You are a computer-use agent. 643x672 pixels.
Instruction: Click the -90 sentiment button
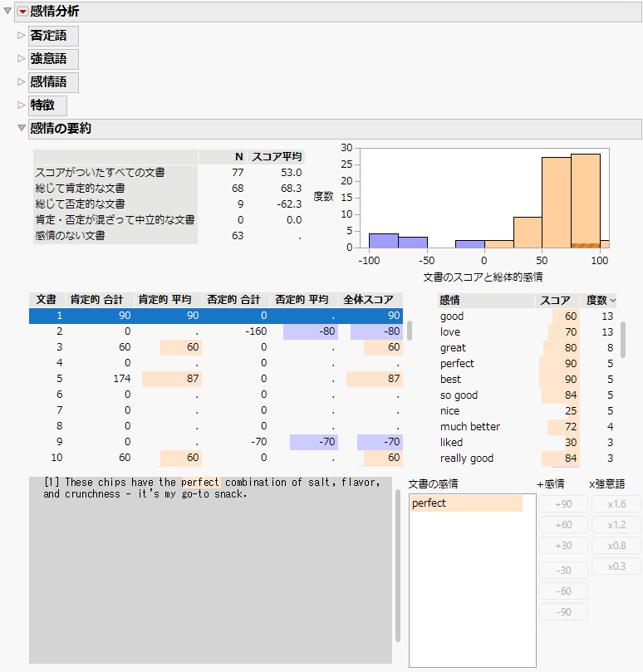563,612
